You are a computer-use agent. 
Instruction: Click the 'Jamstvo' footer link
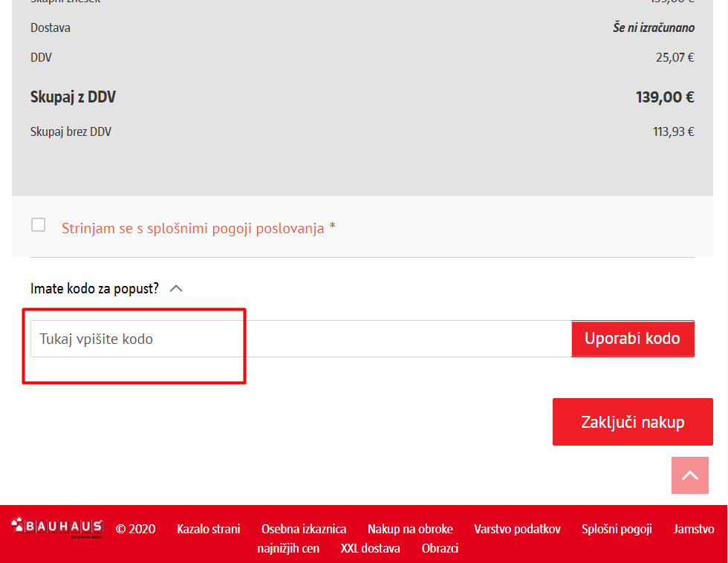(x=693, y=529)
